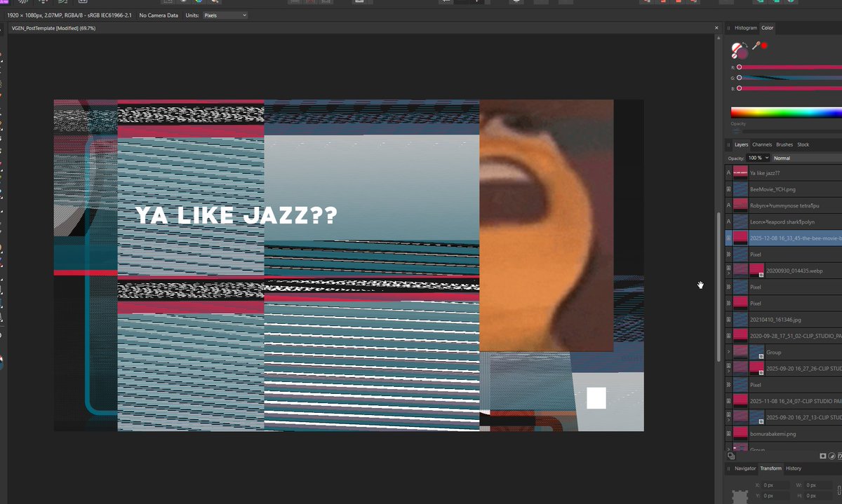The width and height of the screenshot is (842, 504).
Task: Click the Mask Layer icon below layers
Action: (823, 456)
